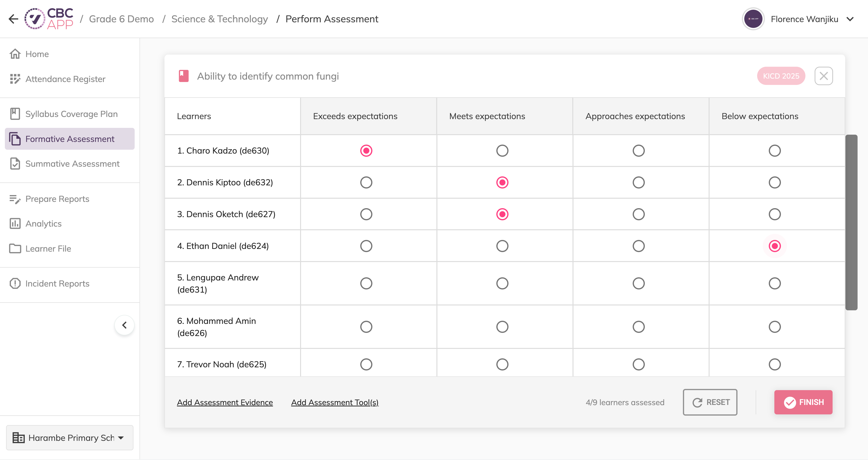
Task: Select Below expectations for Trevor Noah
Action: pos(775,364)
